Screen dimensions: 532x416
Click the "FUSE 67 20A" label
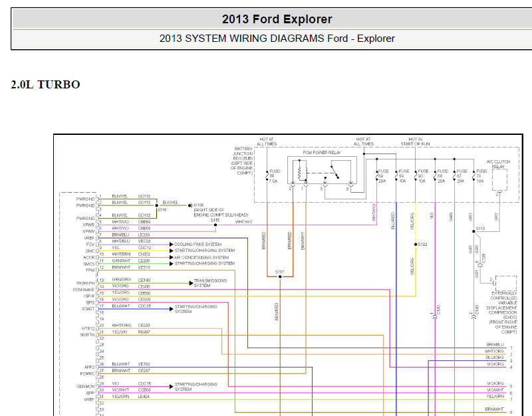pos(462,176)
